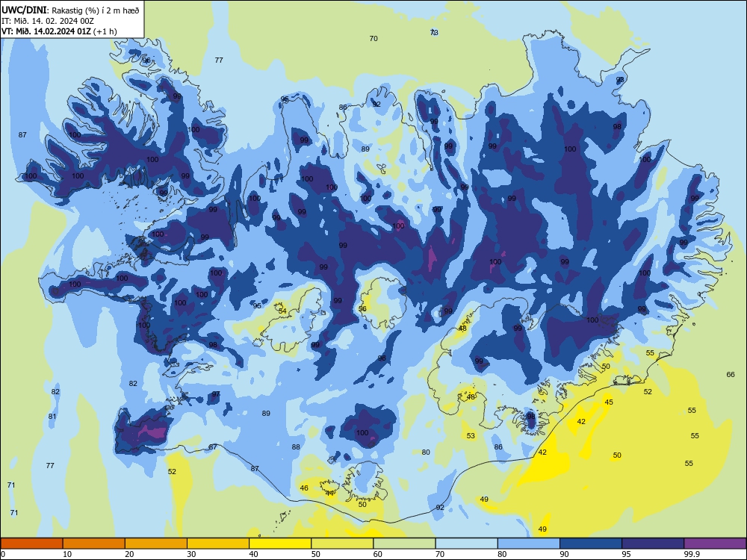Click the value "45" in the southeast
Image resolution: width=747 pixels, height=560 pixels.
609,402
